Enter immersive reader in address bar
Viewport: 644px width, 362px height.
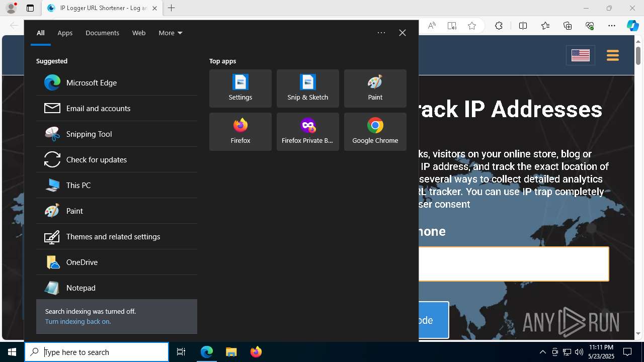[x=452, y=26]
